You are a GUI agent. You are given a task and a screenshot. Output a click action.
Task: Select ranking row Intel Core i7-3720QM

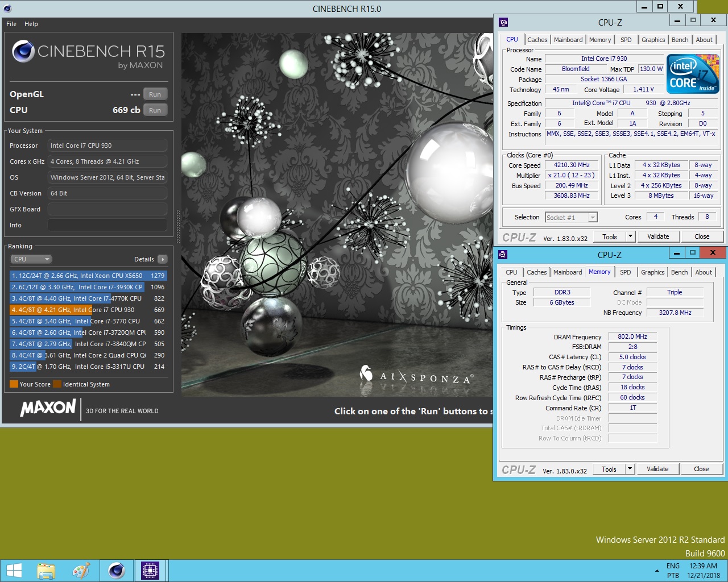click(88, 332)
